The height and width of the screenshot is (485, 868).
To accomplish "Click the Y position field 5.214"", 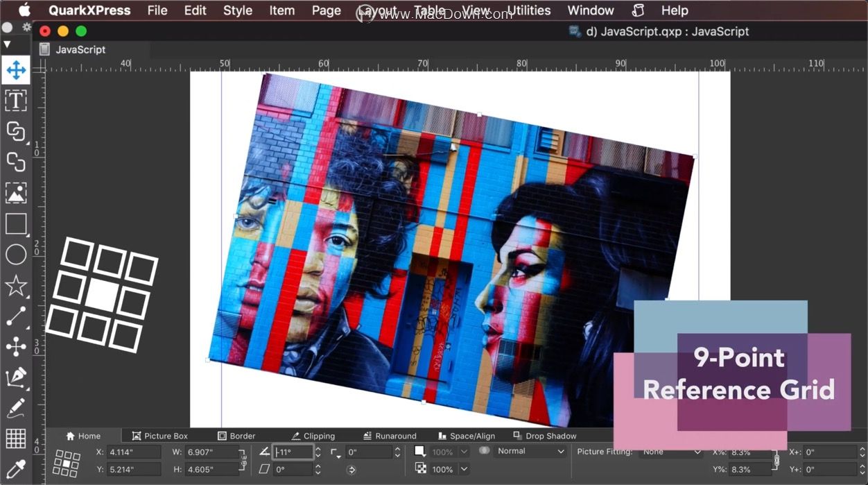I will coord(134,470).
